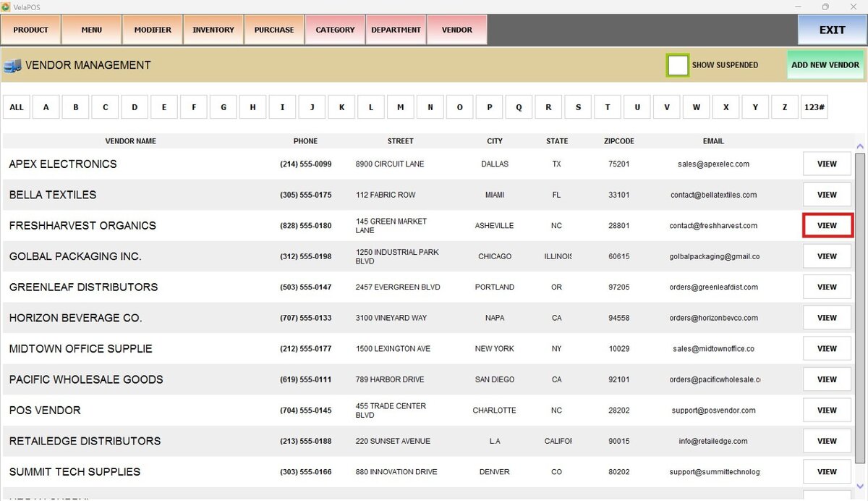Enable the Show Suspended checkbox

coord(678,65)
